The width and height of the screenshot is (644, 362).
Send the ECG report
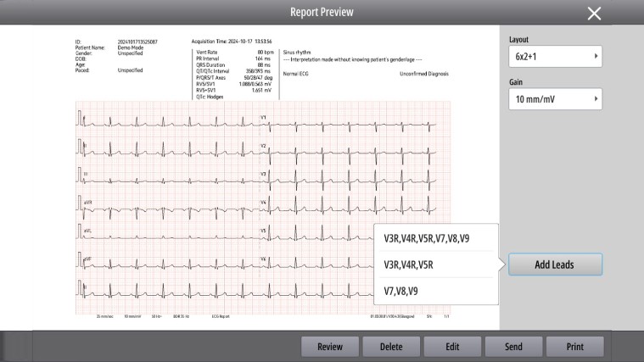click(x=513, y=347)
